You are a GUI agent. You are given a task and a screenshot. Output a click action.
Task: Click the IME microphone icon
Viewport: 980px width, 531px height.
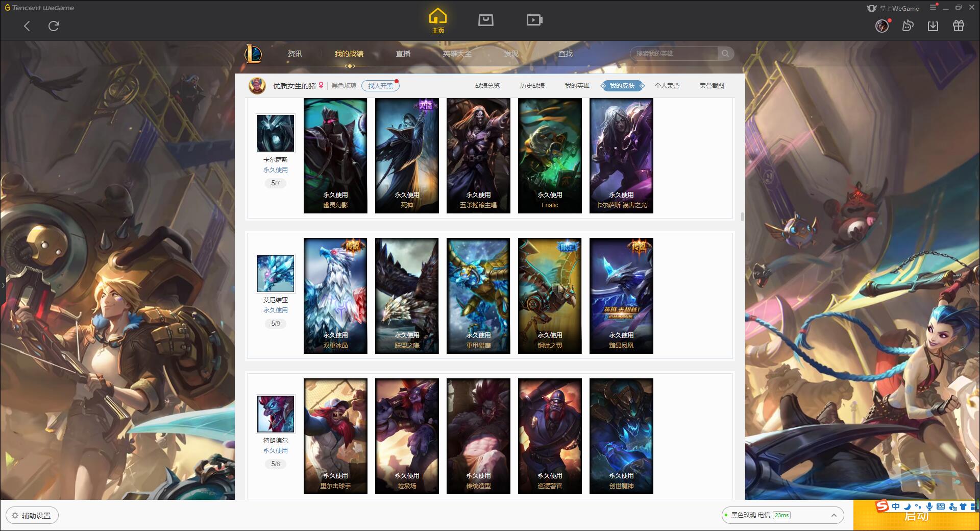(x=929, y=506)
